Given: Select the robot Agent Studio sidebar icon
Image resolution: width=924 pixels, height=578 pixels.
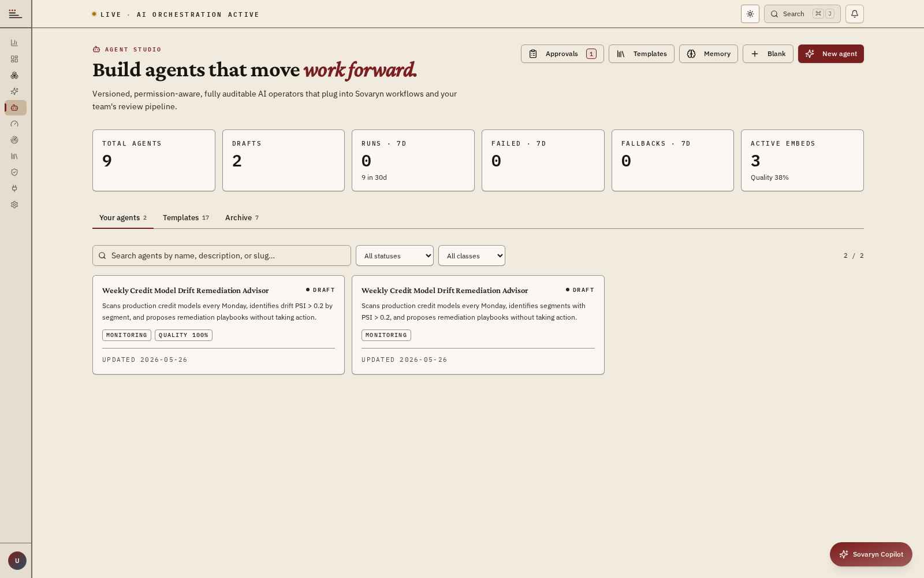Looking at the screenshot, I should tap(16, 108).
